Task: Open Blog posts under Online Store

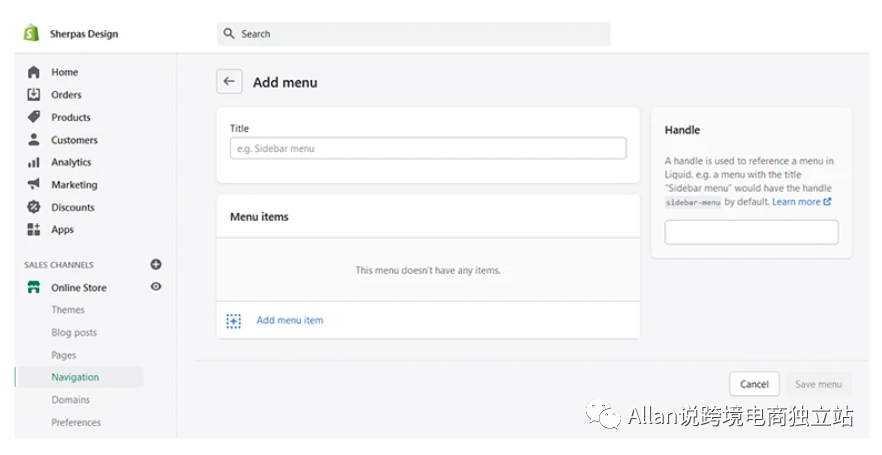Action: click(74, 332)
